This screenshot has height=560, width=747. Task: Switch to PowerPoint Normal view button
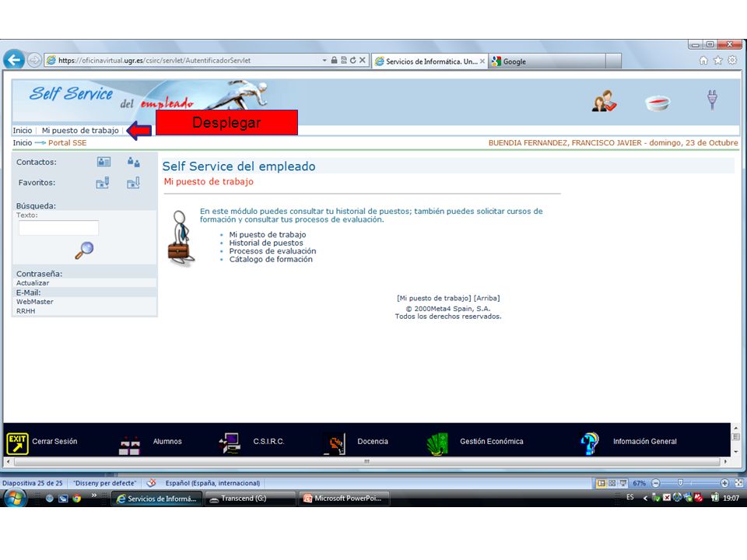point(601,483)
